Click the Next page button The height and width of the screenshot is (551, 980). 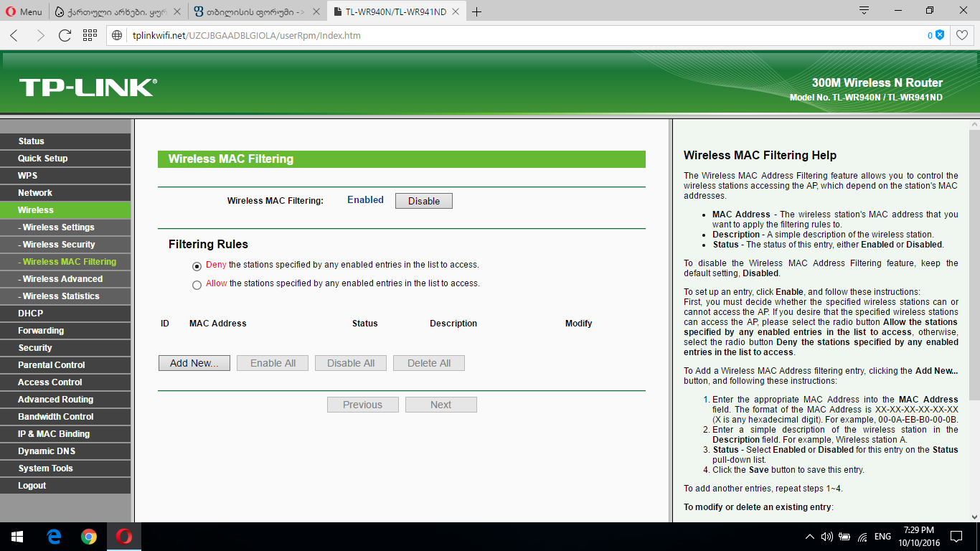click(x=441, y=405)
